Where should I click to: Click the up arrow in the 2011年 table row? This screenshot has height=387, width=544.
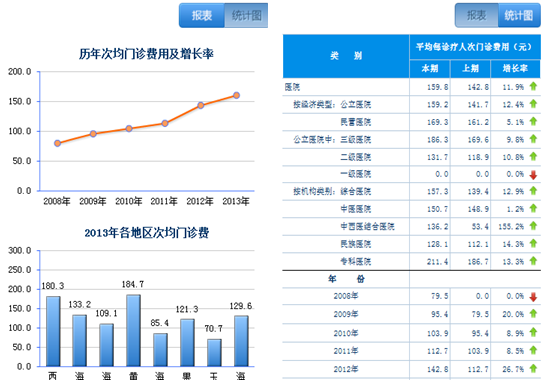pyautogui.click(x=533, y=351)
